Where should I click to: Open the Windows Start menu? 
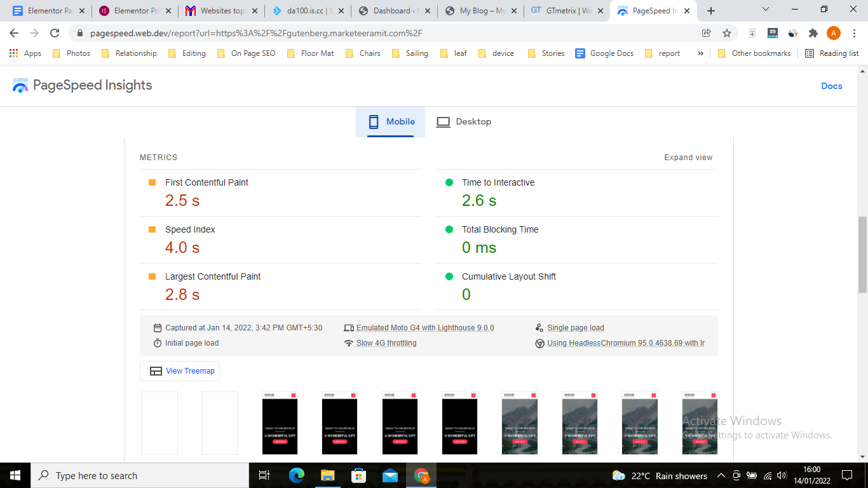point(15,475)
